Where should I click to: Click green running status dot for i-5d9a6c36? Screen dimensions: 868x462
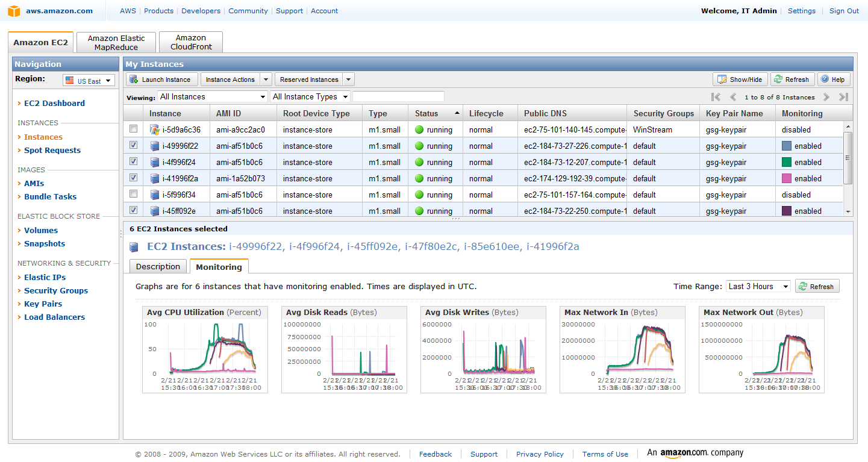(419, 130)
